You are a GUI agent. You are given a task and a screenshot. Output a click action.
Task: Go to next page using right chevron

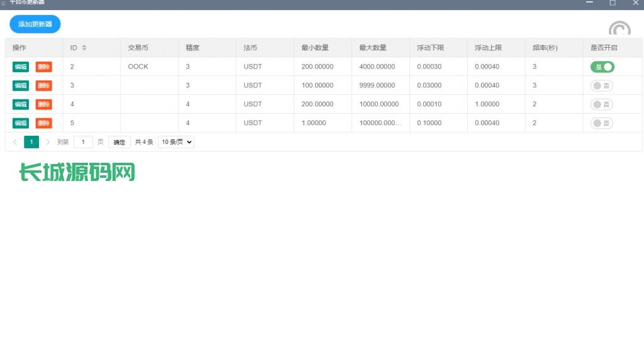[48, 142]
